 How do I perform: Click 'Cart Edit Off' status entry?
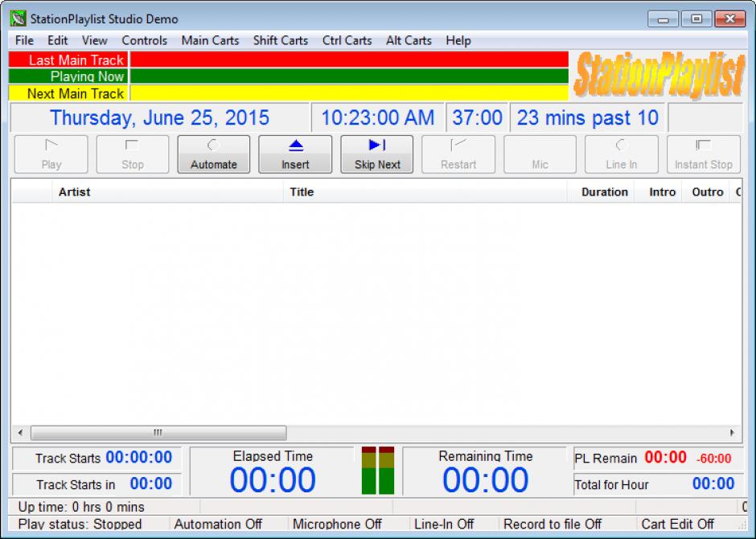pos(677,524)
